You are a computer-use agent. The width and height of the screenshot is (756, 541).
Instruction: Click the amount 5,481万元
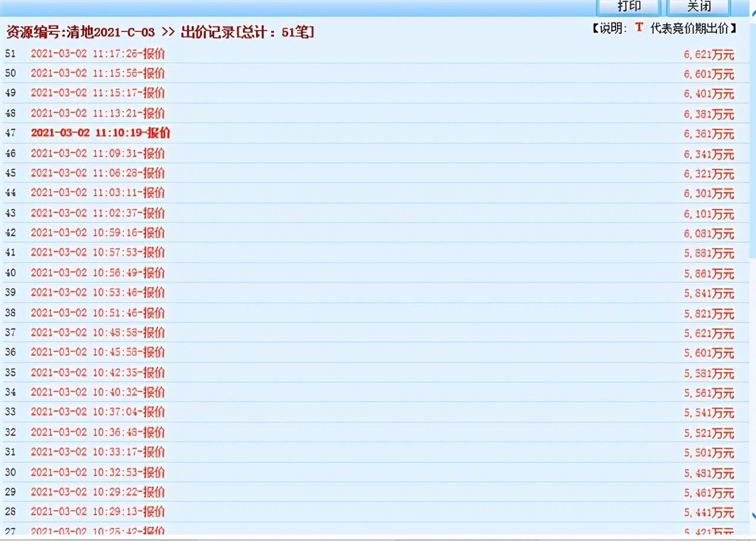point(709,474)
